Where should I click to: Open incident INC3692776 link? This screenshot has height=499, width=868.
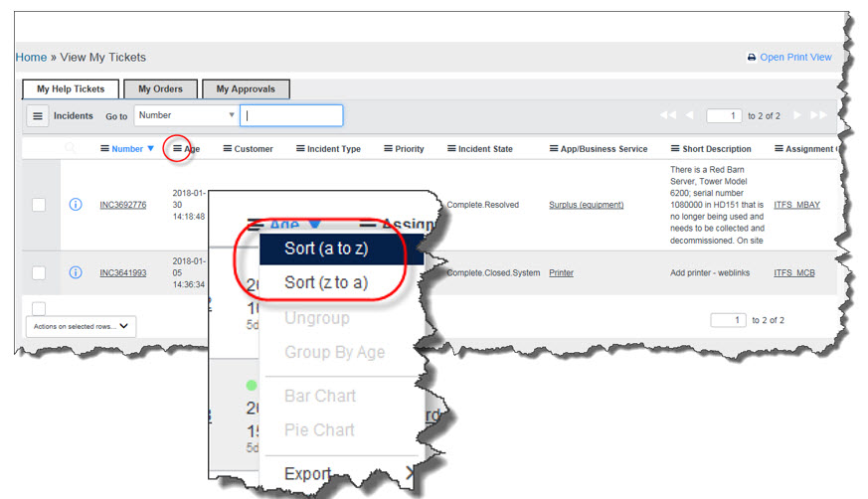coord(123,205)
